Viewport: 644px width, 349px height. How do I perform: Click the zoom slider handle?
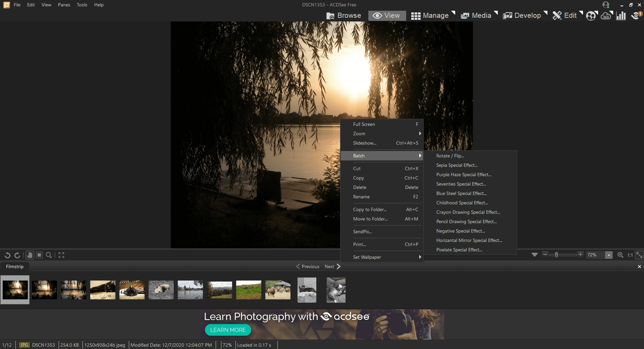click(556, 255)
